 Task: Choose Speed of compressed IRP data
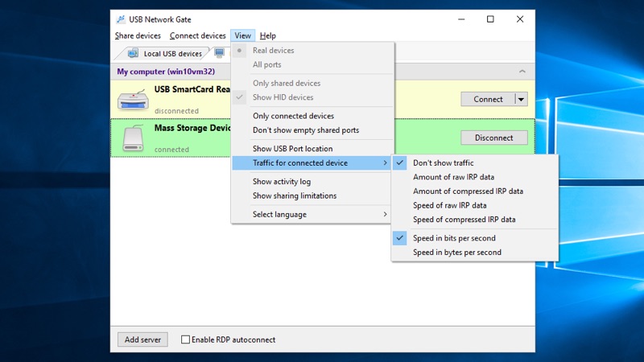475,220
